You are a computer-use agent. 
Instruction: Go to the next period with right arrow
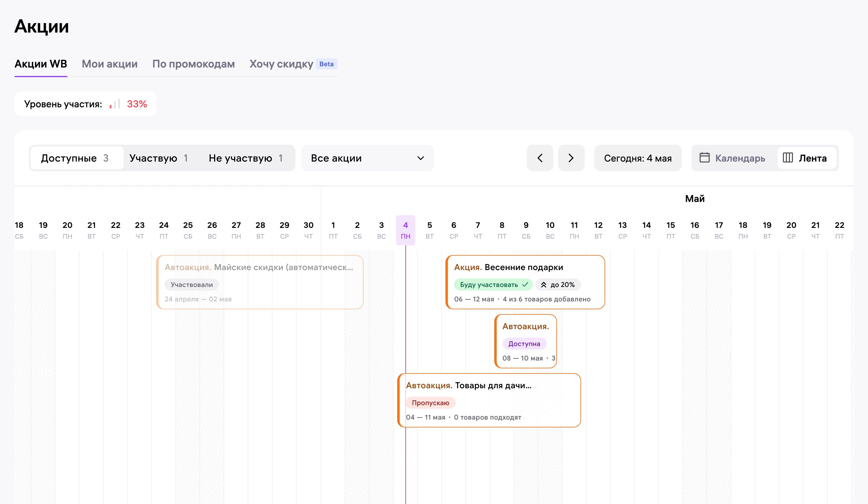(571, 158)
